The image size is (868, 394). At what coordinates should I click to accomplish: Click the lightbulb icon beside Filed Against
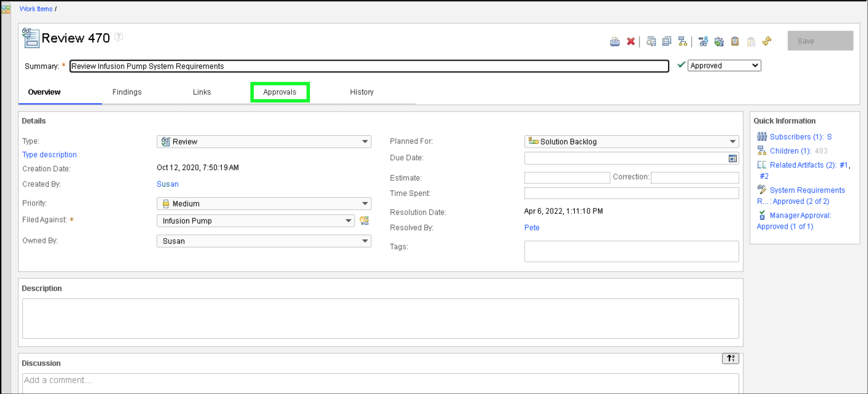pos(364,220)
